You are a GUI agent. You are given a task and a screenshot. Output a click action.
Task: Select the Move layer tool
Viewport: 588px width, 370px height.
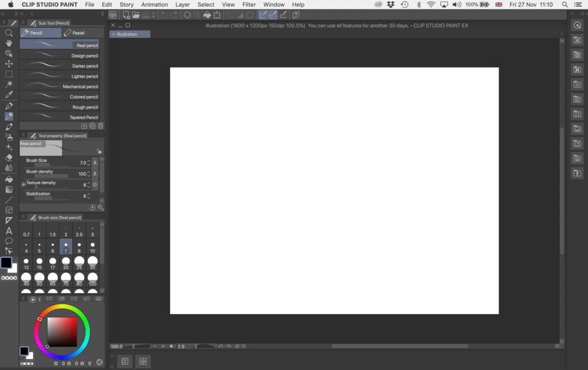pos(9,64)
